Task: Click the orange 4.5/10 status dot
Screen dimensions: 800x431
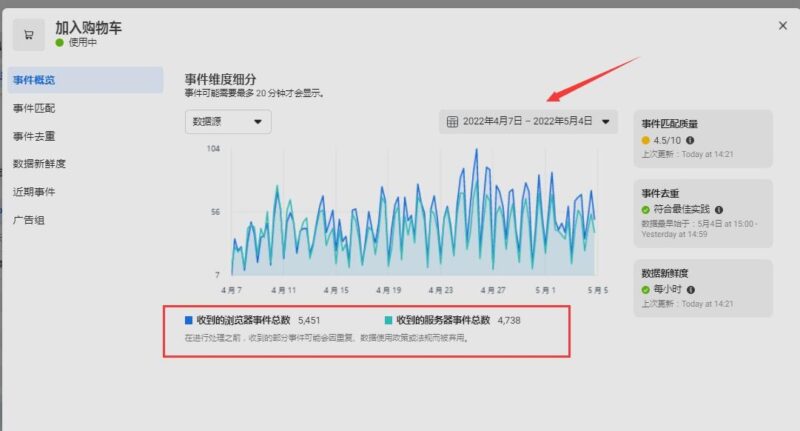Action: [645, 140]
